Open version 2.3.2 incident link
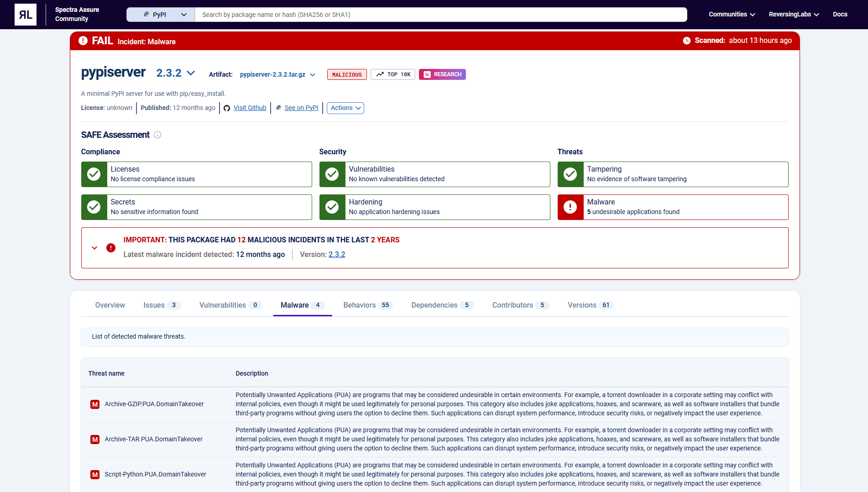Image resolution: width=868 pixels, height=492 pixels. (x=337, y=254)
